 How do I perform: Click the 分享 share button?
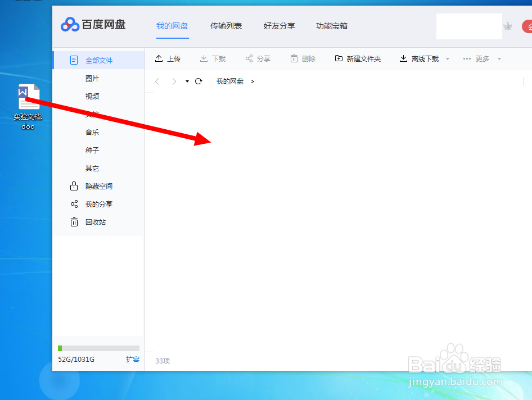[258, 58]
